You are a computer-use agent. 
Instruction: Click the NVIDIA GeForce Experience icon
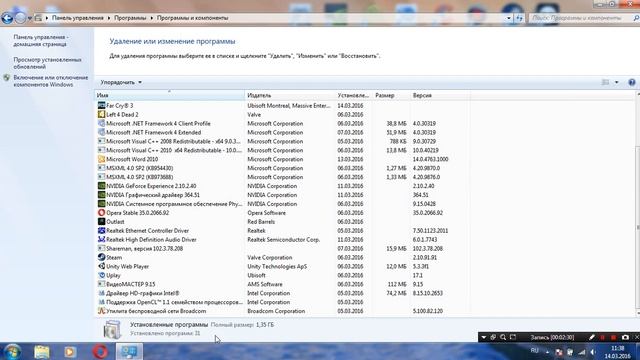pyautogui.click(x=101, y=186)
